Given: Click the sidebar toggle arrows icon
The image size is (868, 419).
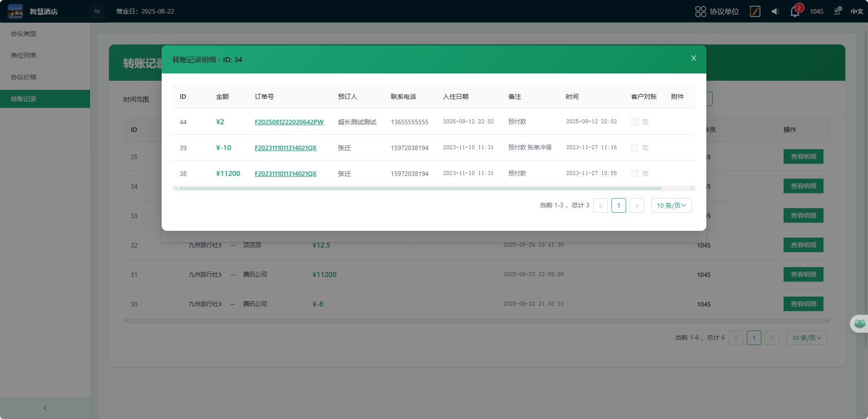Looking at the screenshot, I should click(x=97, y=11).
